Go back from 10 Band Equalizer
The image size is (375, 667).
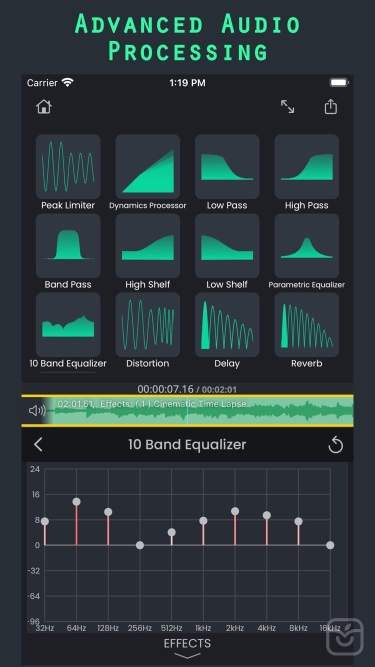38,445
